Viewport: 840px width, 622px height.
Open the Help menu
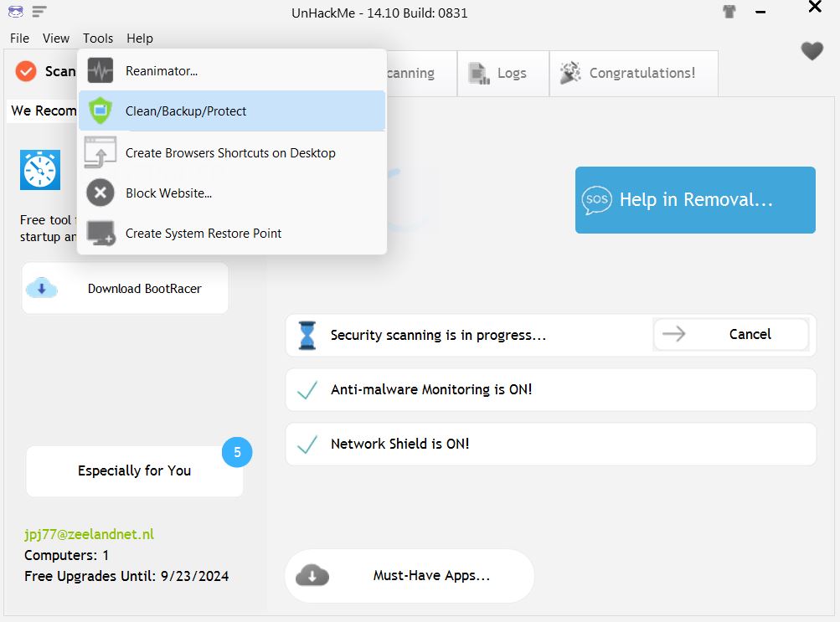pyautogui.click(x=139, y=39)
